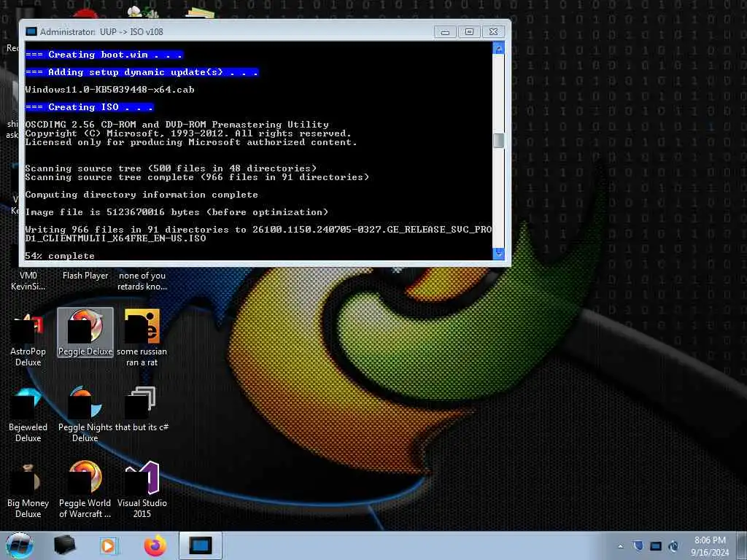Click the 'Windows11.0-KB5039448-x64.cab' line

click(109, 90)
